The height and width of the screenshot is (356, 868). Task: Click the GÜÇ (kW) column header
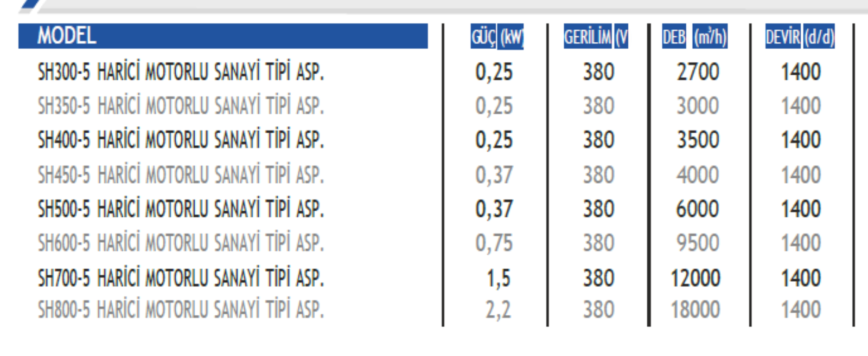(x=497, y=37)
